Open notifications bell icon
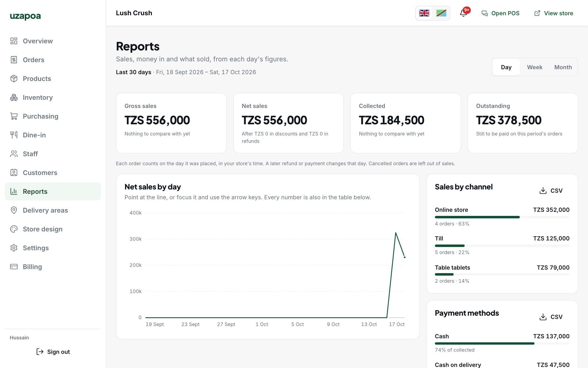 463,13
